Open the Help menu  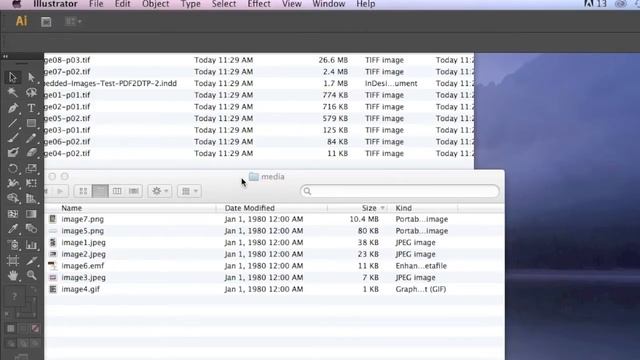click(x=366, y=4)
